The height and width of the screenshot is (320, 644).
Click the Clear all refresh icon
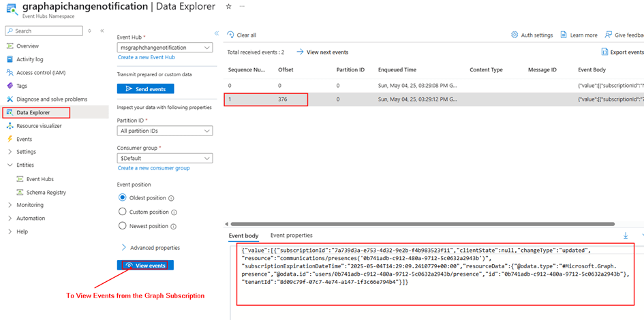231,35
